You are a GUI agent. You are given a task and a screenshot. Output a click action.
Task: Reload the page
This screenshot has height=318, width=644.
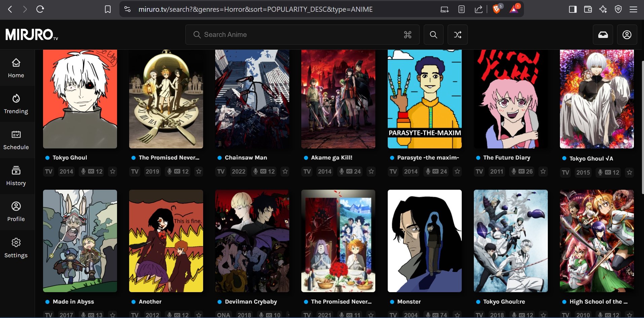coord(40,9)
